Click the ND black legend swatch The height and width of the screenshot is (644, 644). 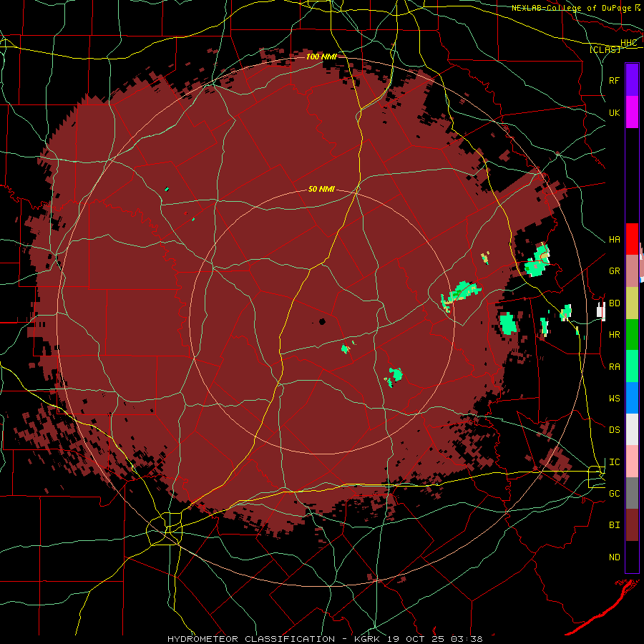tap(632, 557)
